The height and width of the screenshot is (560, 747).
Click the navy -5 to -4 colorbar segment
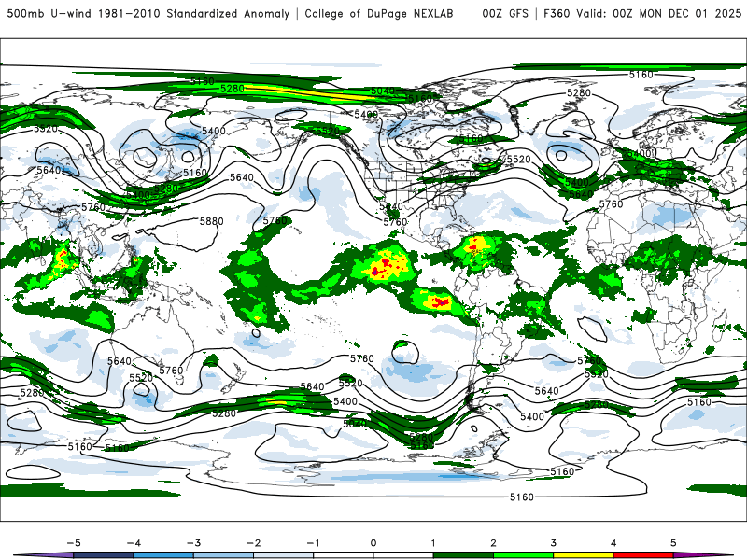point(104,555)
